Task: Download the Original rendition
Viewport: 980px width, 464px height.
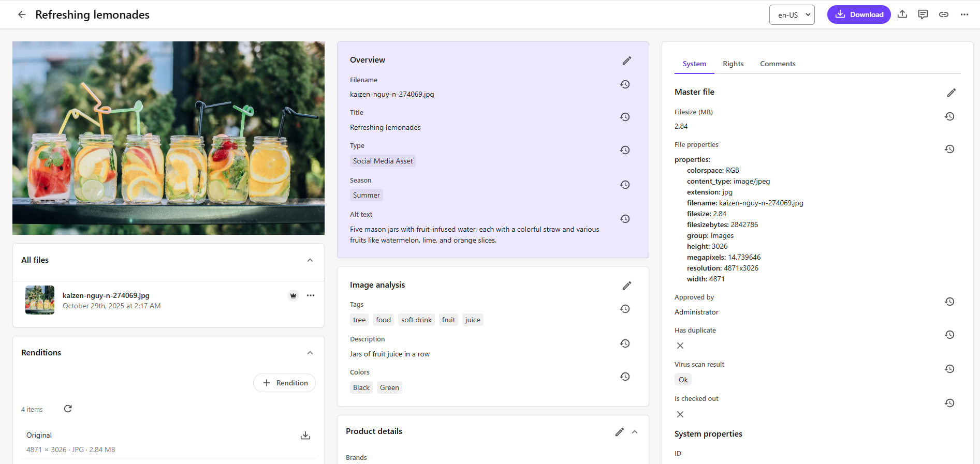Action: (x=305, y=436)
